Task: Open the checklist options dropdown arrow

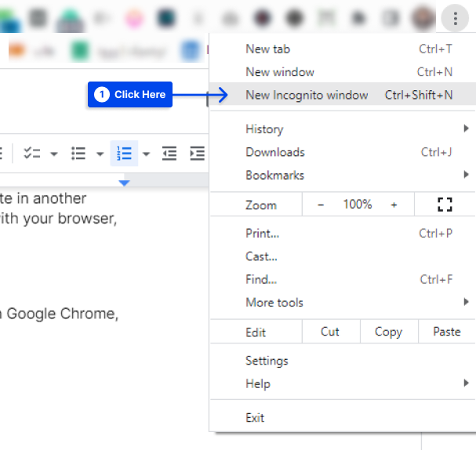Action: [x=54, y=154]
